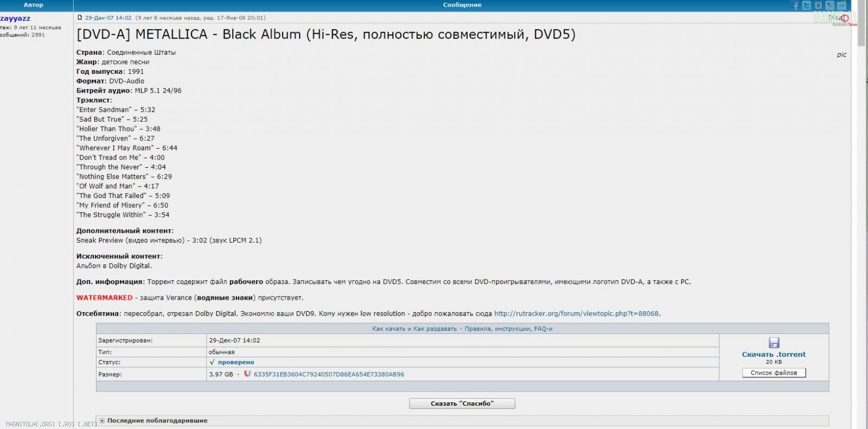Click the page vertical scrollbar thumb

click(861, 23)
